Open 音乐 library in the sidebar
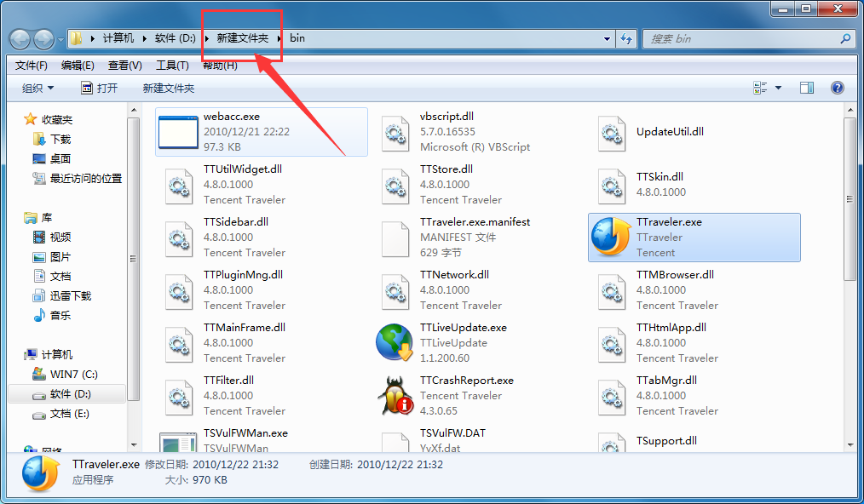This screenshot has width=864, height=504. (60, 315)
